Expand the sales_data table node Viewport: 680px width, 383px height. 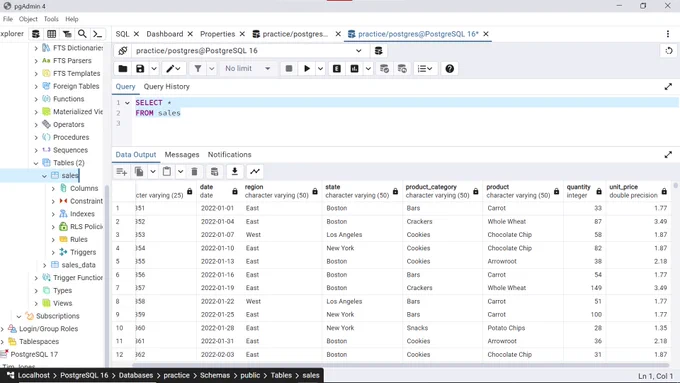point(44,265)
